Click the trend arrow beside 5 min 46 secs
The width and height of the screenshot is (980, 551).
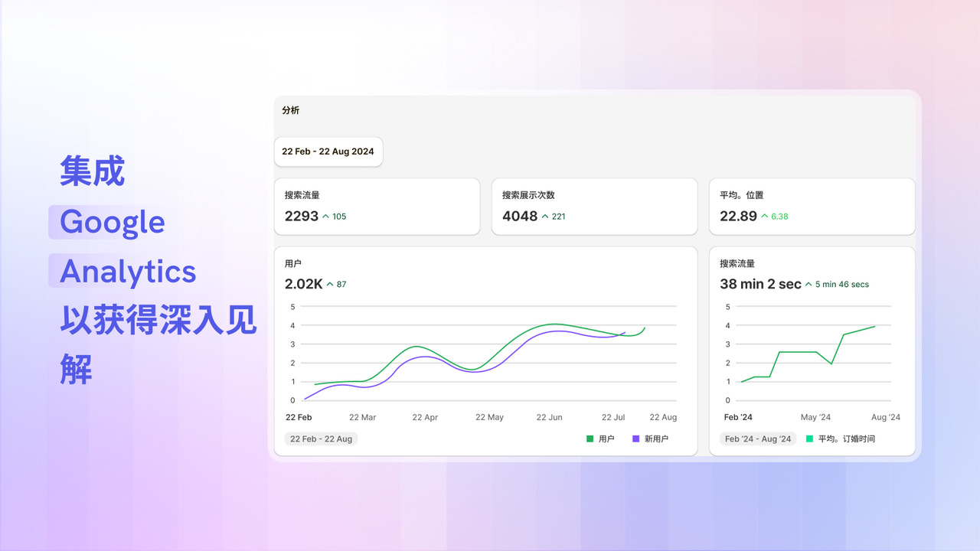click(808, 284)
